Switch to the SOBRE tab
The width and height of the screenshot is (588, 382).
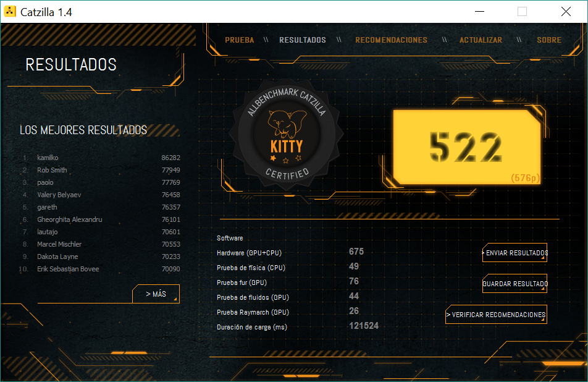549,40
